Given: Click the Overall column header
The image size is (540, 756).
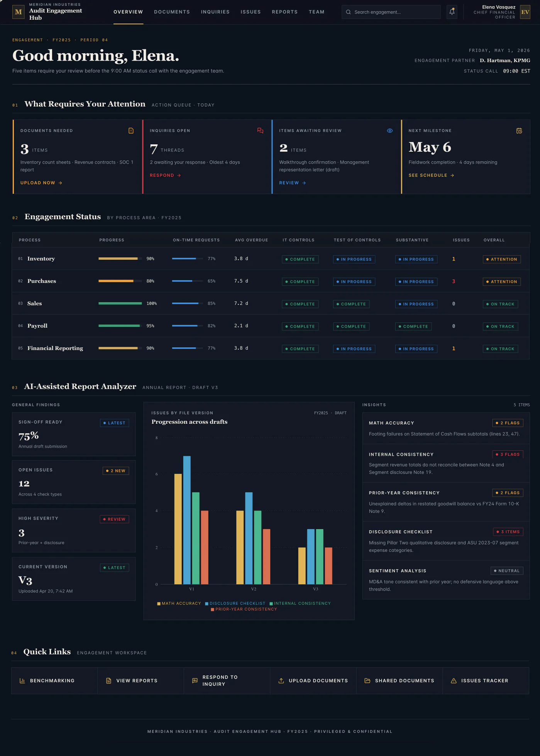Looking at the screenshot, I should (494, 240).
